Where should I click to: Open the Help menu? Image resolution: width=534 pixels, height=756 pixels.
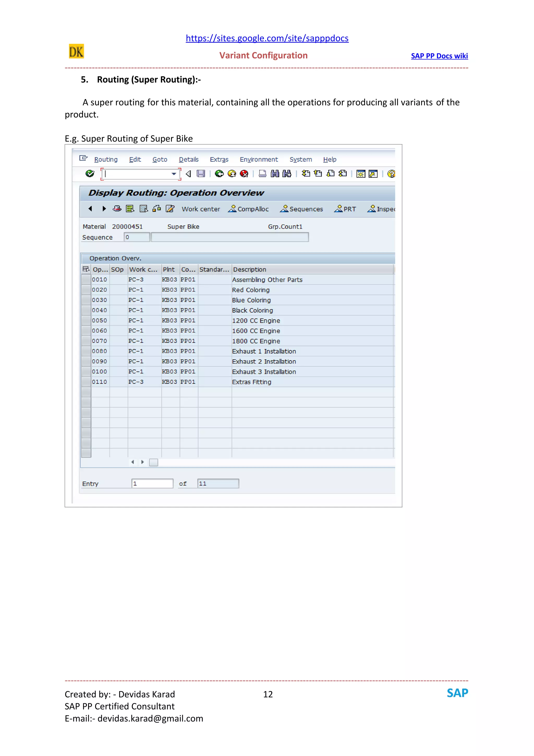tap(330, 159)
